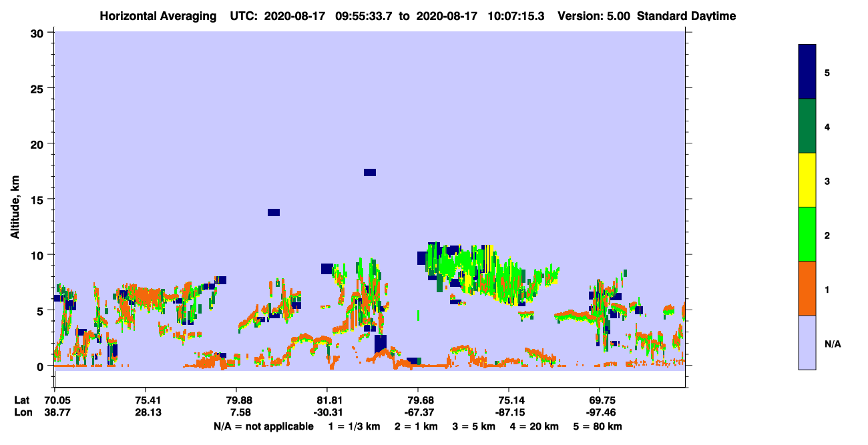The width and height of the screenshot is (868, 445).
Task: Click the isolated blue block near 14 km altitude
Action: [274, 212]
